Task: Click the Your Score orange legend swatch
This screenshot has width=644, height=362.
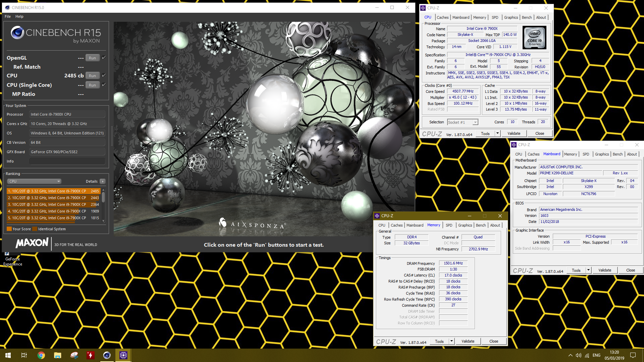Action: [9, 229]
